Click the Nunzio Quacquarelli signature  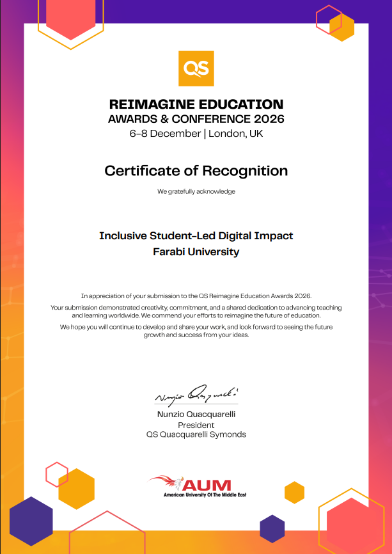click(x=196, y=395)
